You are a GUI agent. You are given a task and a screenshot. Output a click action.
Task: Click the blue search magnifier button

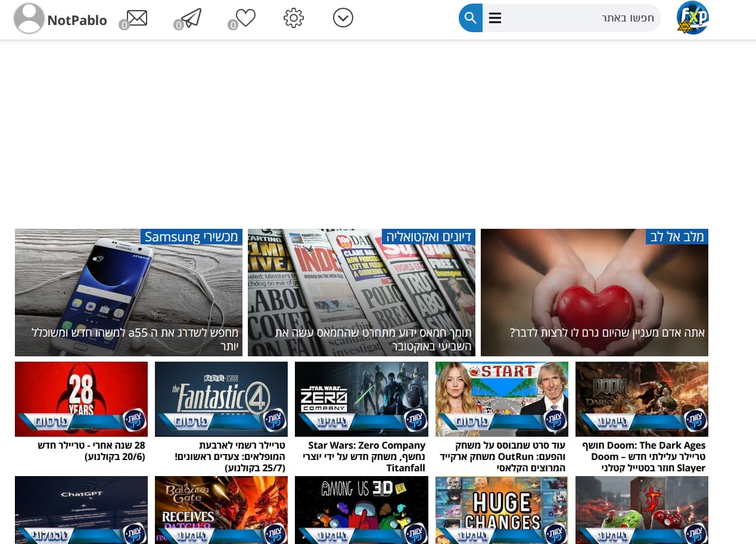[x=471, y=18]
